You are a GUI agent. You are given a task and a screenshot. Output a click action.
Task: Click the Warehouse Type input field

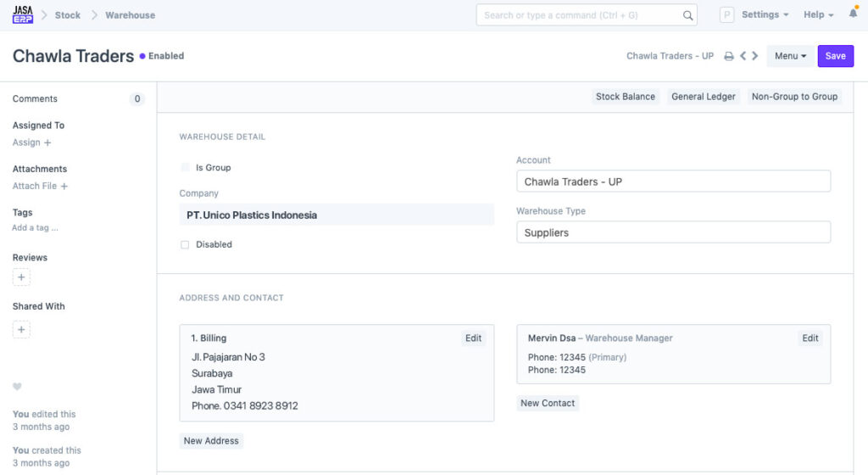[673, 232]
